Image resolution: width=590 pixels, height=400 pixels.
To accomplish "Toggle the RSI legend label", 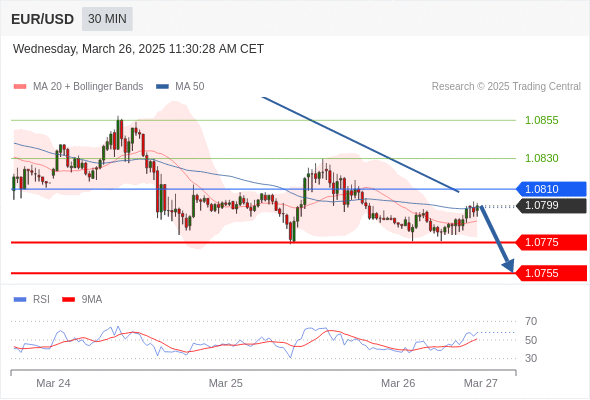I will [x=41, y=300].
